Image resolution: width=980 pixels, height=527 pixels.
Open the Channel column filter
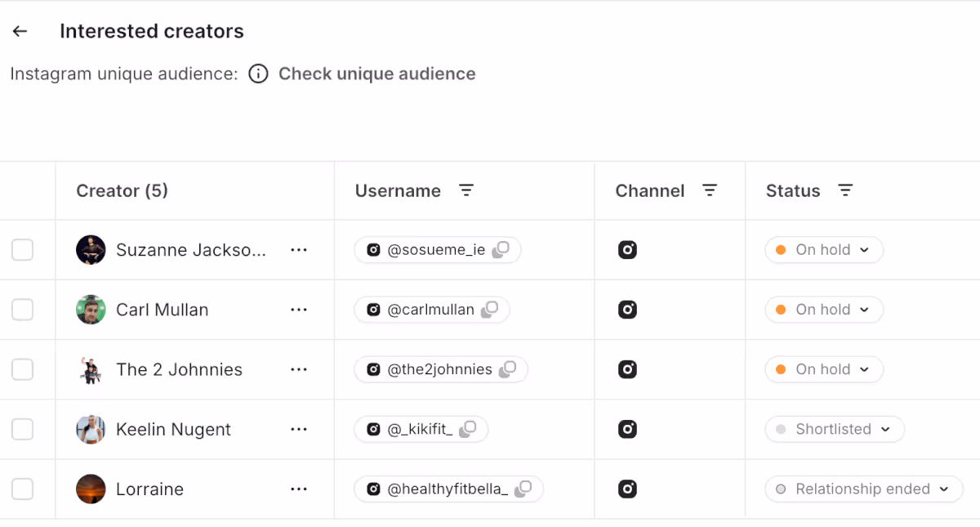click(x=710, y=190)
